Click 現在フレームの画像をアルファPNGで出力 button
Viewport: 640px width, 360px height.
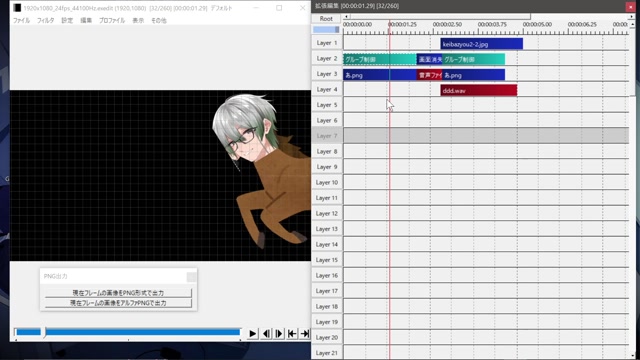pyautogui.click(x=118, y=303)
